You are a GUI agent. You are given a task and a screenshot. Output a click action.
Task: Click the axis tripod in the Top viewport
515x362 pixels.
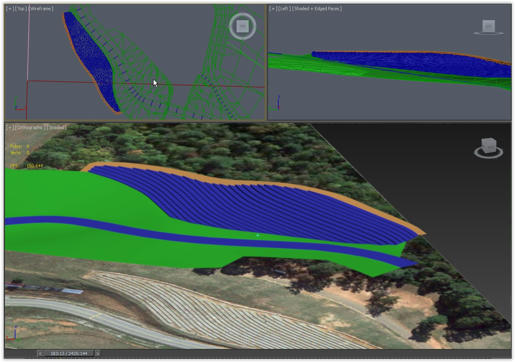(x=19, y=104)
